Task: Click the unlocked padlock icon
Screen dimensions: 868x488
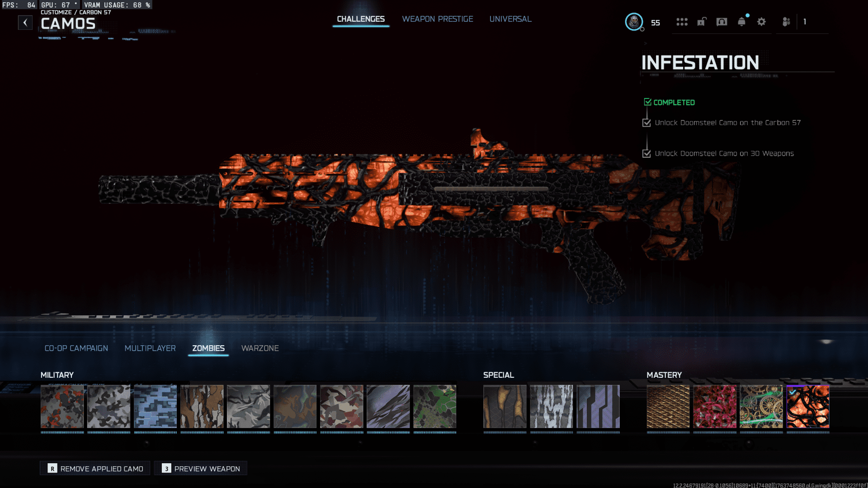Action: (702, 22)
